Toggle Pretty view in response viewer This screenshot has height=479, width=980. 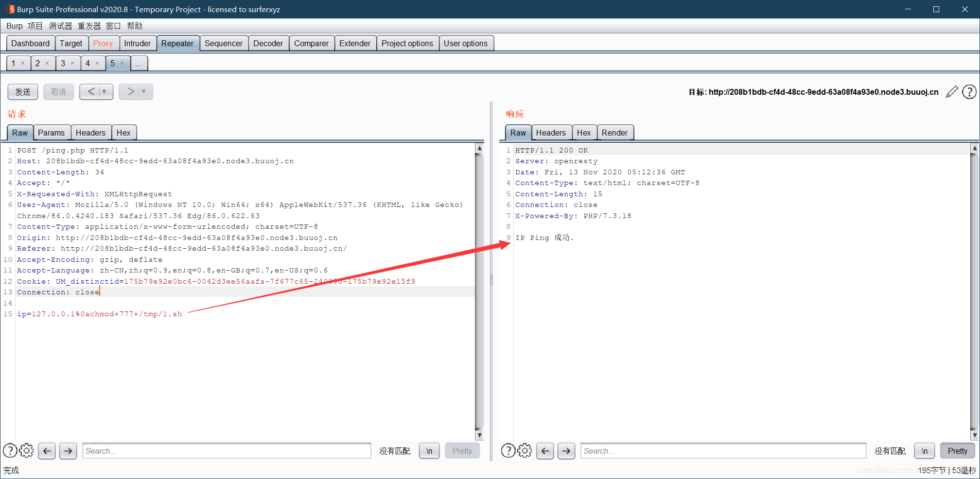(x=957, y=451)
